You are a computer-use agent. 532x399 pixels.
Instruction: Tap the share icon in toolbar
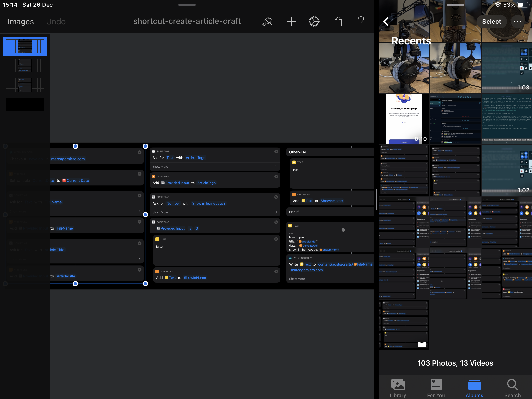pyautogui.click(x=338, y=21)
